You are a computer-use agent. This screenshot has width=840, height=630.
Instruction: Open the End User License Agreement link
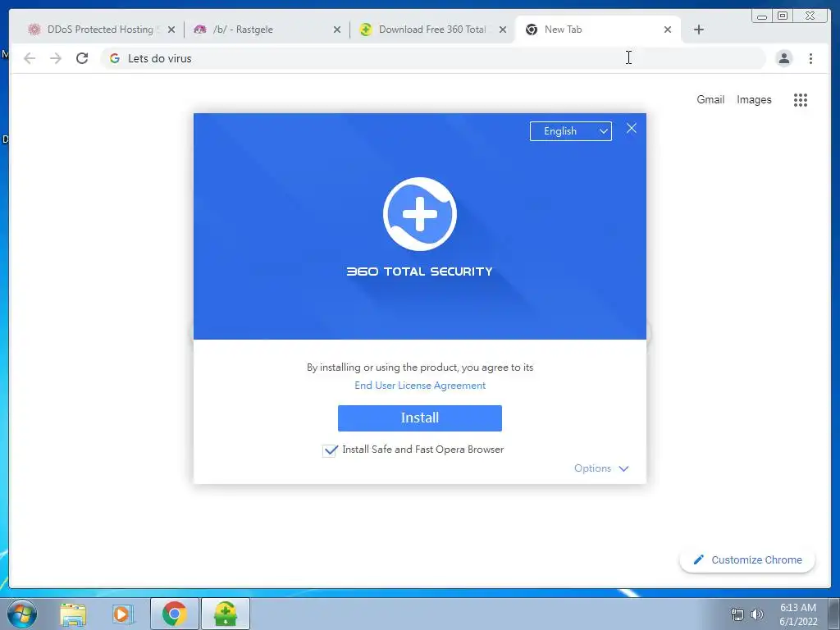point(420,386)
